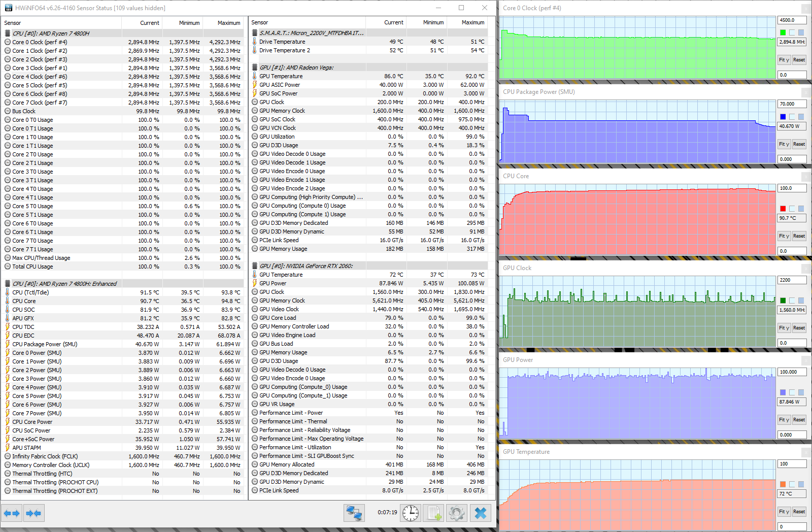Select the GPU VR Usage row
This screenshot has height=532, width=812.
click(369, 404)
